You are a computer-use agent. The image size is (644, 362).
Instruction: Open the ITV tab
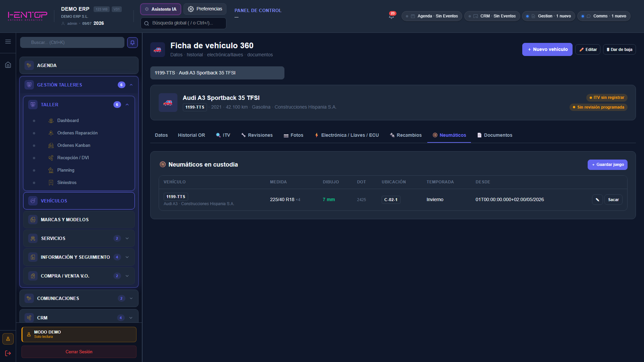click(223, 135)
